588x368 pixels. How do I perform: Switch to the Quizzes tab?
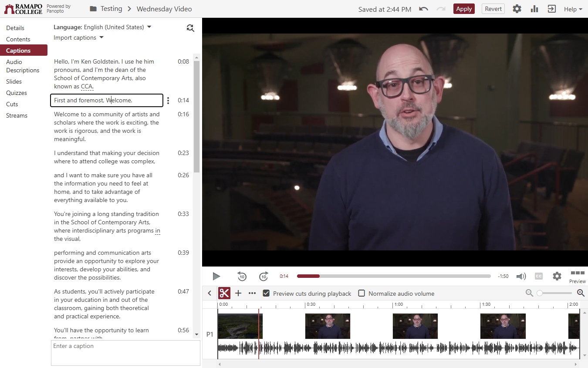(17, 93)
